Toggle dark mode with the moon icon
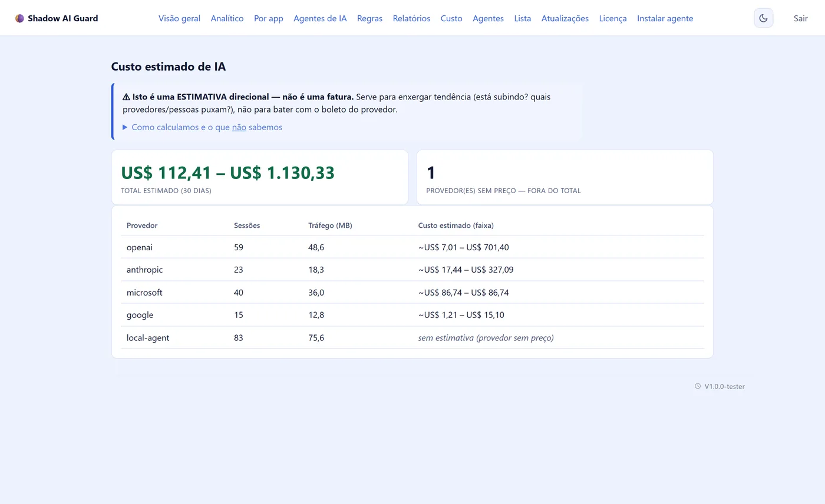Screen dimensions: 825x504 coord(763,18)
